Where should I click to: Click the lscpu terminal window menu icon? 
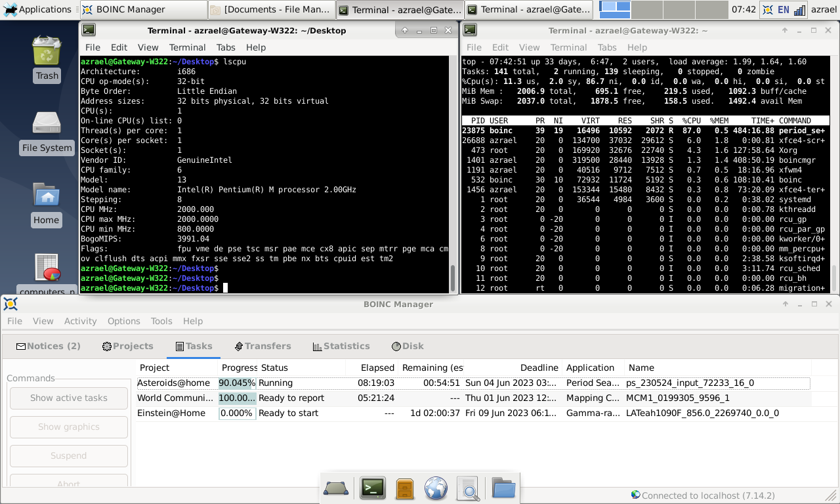89,30
